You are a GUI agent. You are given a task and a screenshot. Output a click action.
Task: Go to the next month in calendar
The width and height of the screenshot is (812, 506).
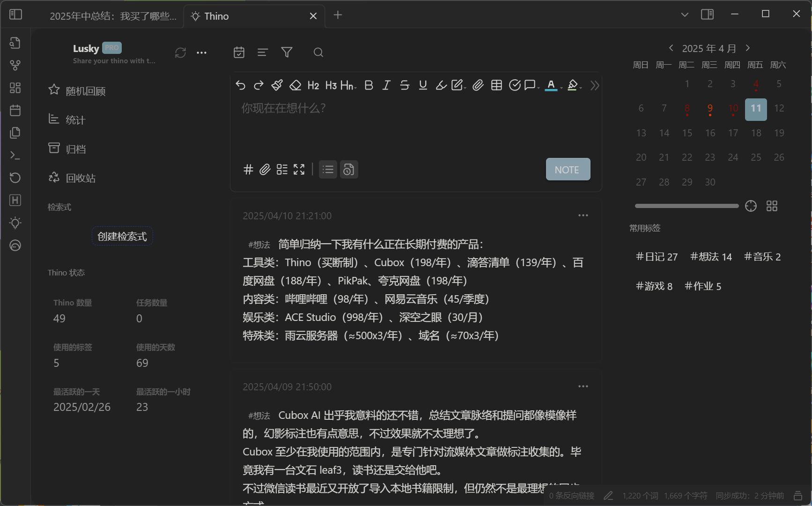click(x=748, y=48)
